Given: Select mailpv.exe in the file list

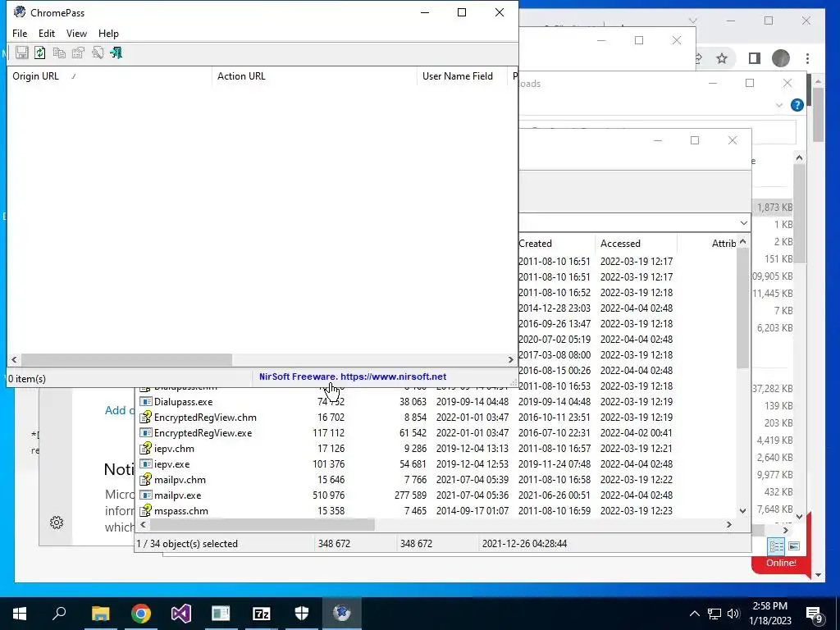Looking at the screenshot, I should point(178,495).
